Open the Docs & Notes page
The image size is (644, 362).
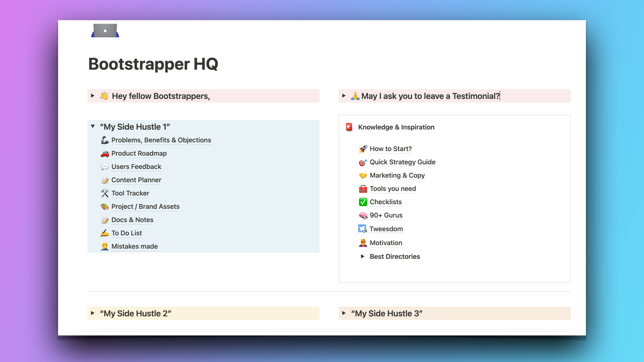[x=132, y=220]
